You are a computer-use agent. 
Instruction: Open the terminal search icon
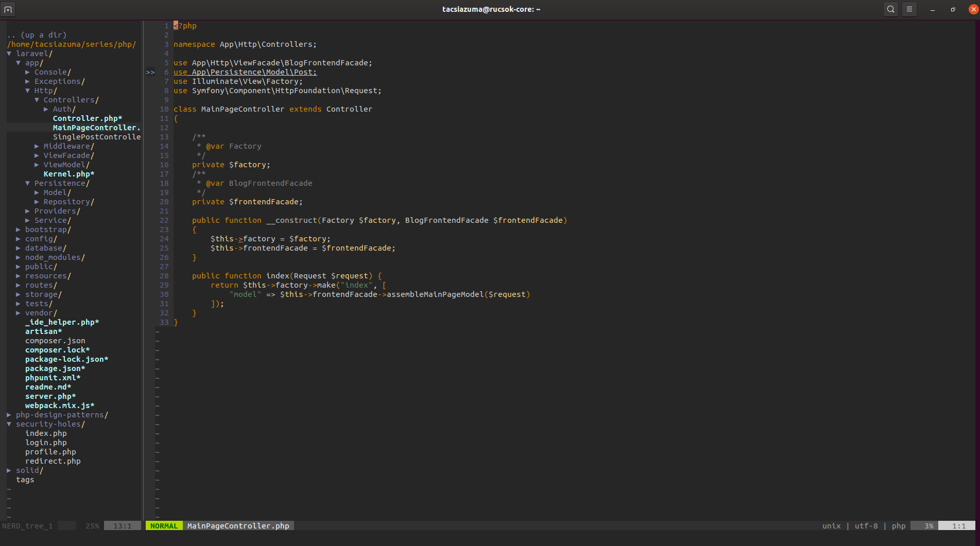[890, 9]
